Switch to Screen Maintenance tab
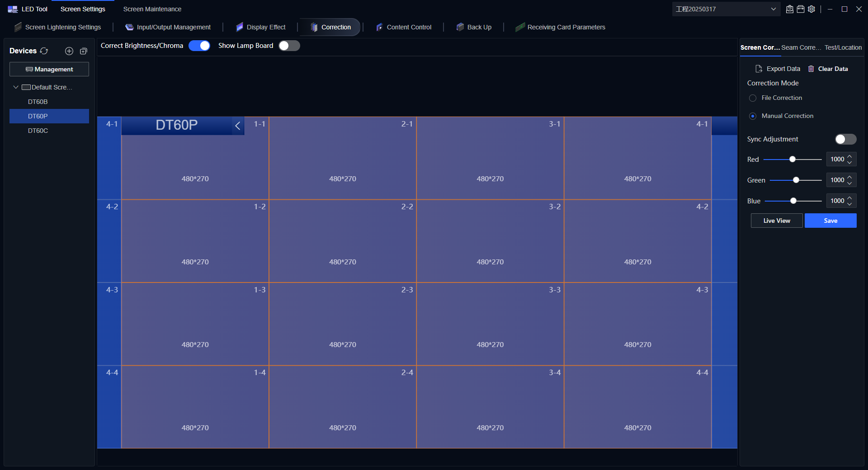The width and height of the screenshot is (868, 470). (x=152, y=9)
